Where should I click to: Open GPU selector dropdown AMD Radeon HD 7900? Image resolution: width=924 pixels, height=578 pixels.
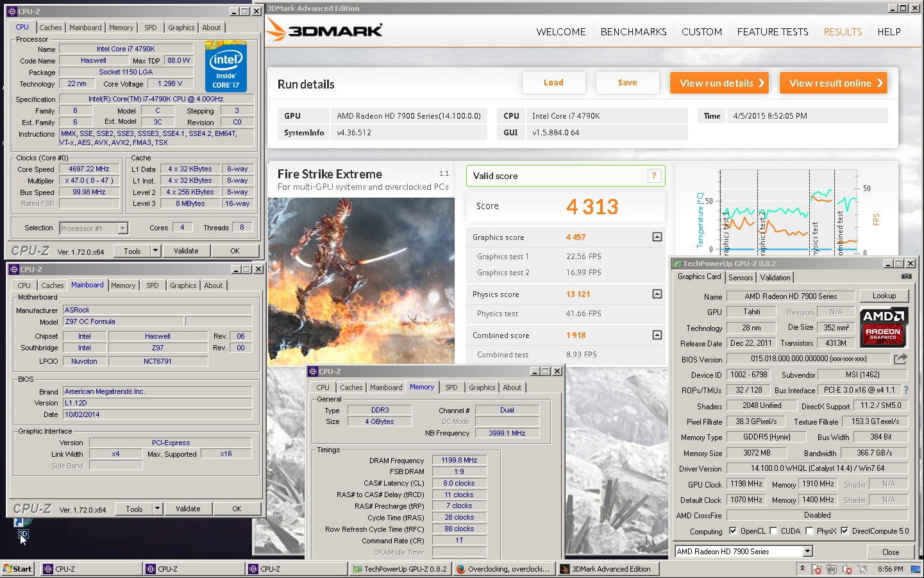(808, 552)
